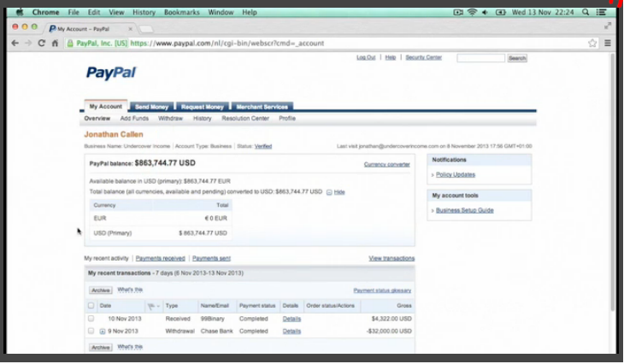Open the File menu
This screenshot has height=364, width=624.
click(x=74, y=12)
